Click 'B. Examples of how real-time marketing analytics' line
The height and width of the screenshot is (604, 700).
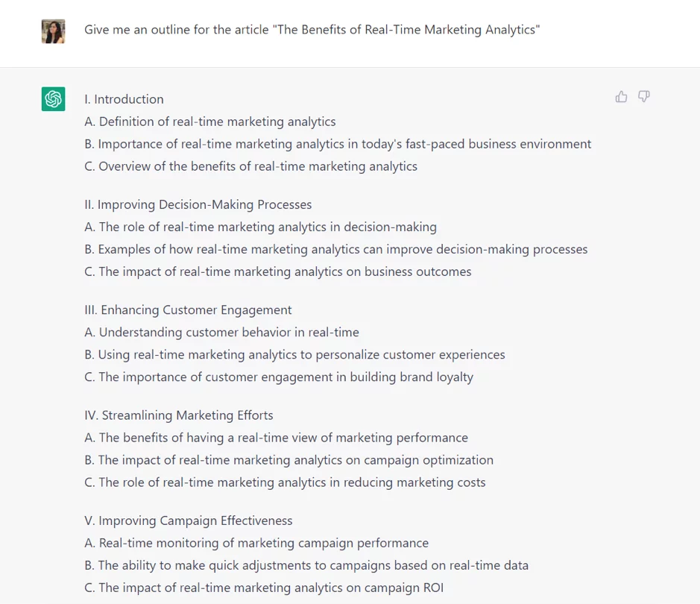pyautogui.click(x=335, y=250)
